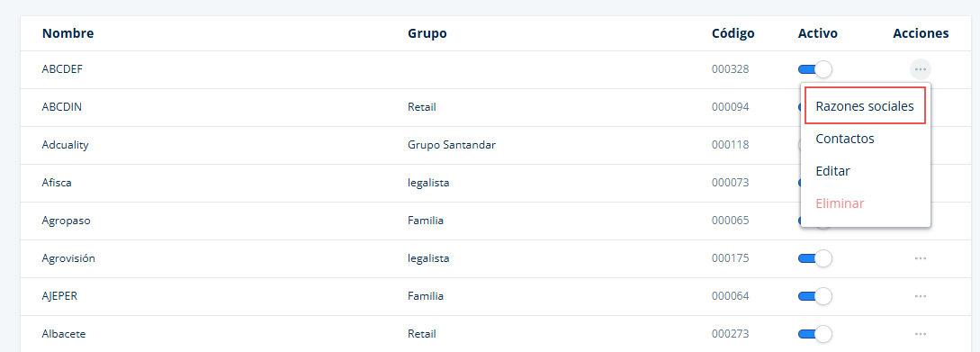Select the Afisca row name
The image size is (980, 352).
[x=57, y=183]
